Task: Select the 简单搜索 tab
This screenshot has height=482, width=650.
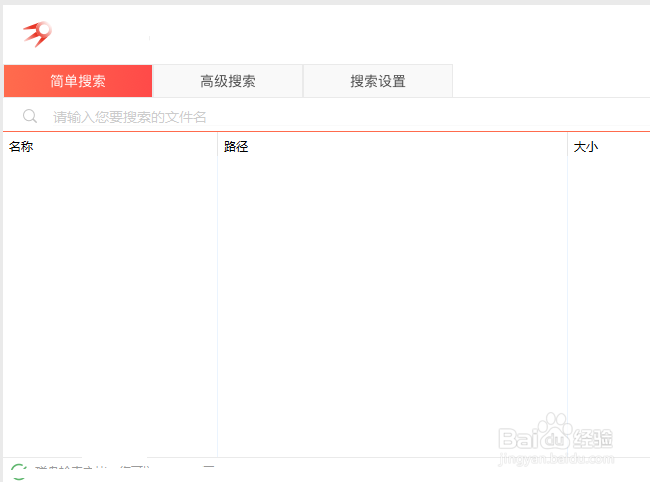Action: coord(78,81)
